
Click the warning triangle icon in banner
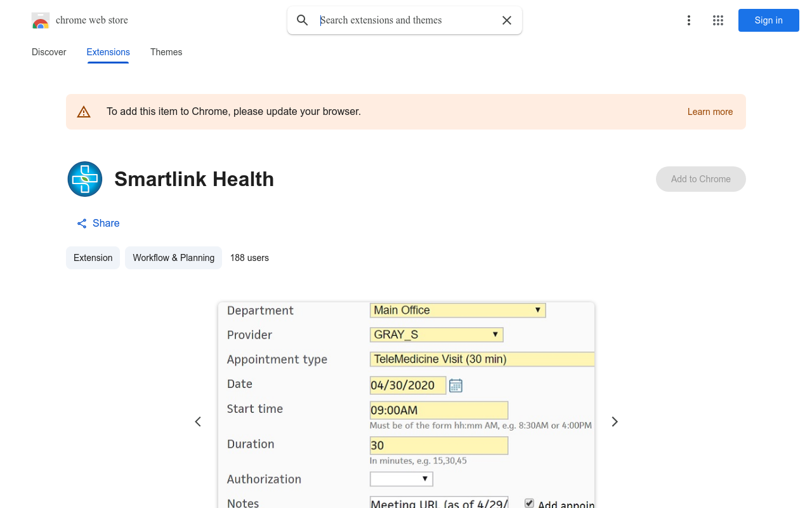coord(84,112)
